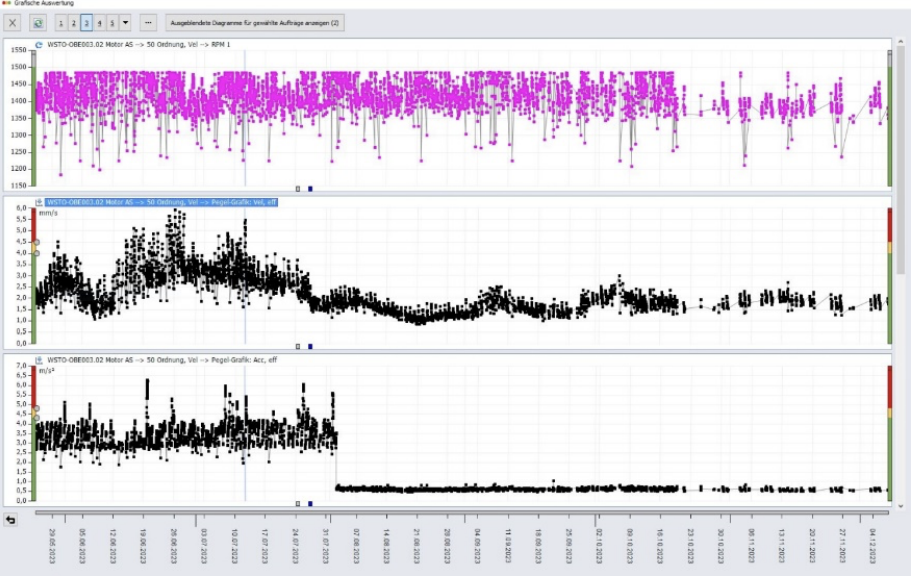Click the icon beside the RPM 1 chart title

point(39,45)
